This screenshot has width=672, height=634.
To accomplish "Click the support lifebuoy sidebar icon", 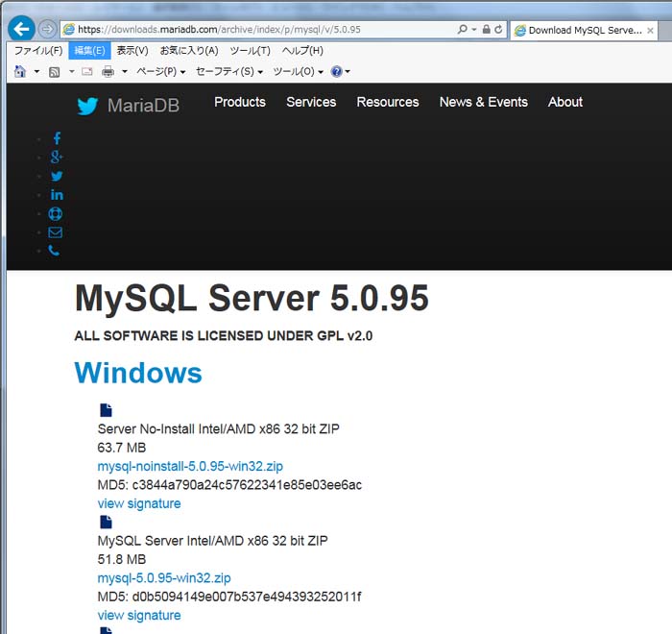I will 56,213.
